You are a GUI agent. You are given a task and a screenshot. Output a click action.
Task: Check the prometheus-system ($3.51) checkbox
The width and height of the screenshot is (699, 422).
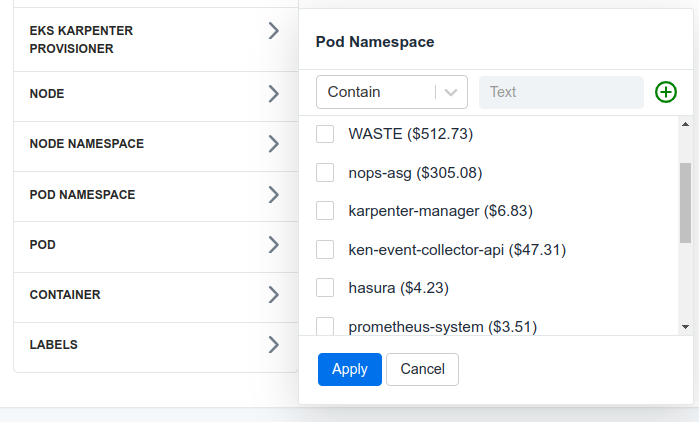coord(325,326)
